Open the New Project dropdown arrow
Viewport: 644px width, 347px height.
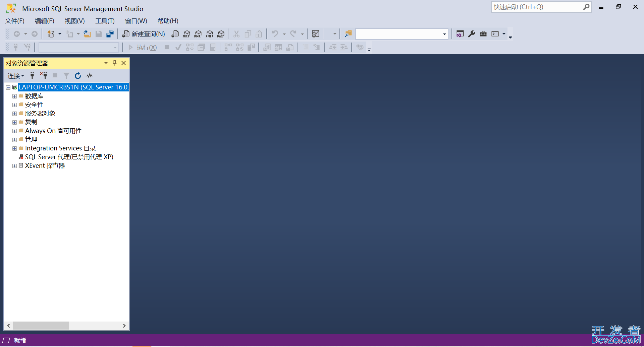click(x=60, y=34)
